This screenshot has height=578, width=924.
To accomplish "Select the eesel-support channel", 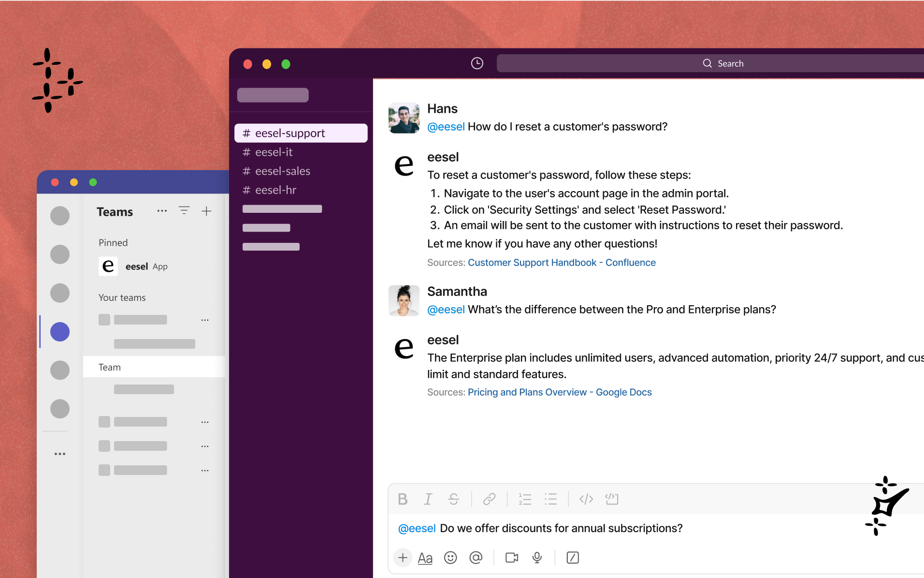I will coord(301,133).
